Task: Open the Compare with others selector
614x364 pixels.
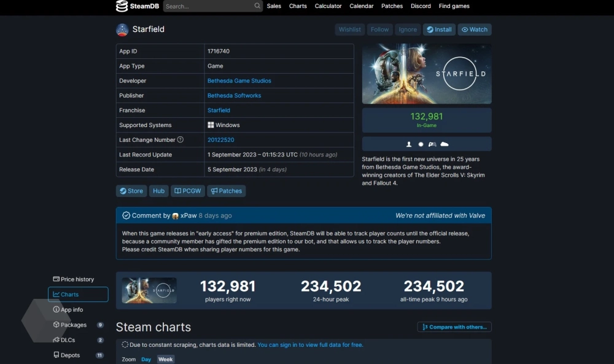Action: [454, 327]
